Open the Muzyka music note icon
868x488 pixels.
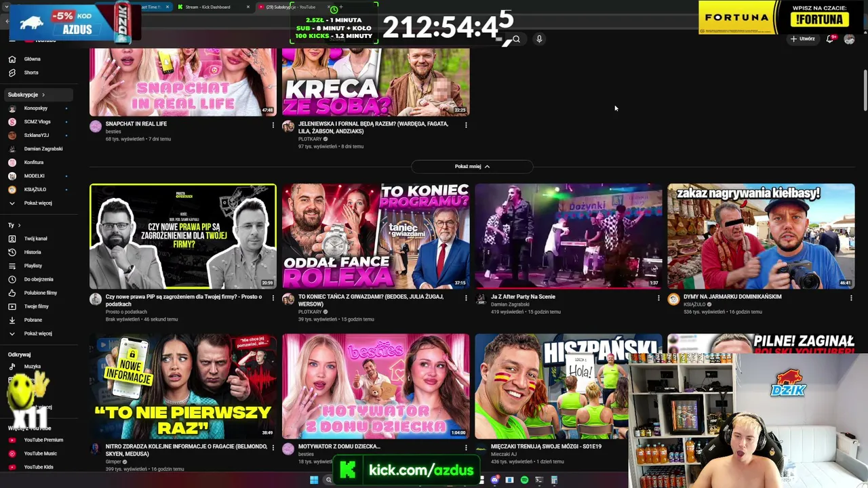click(x=12, y=367)
